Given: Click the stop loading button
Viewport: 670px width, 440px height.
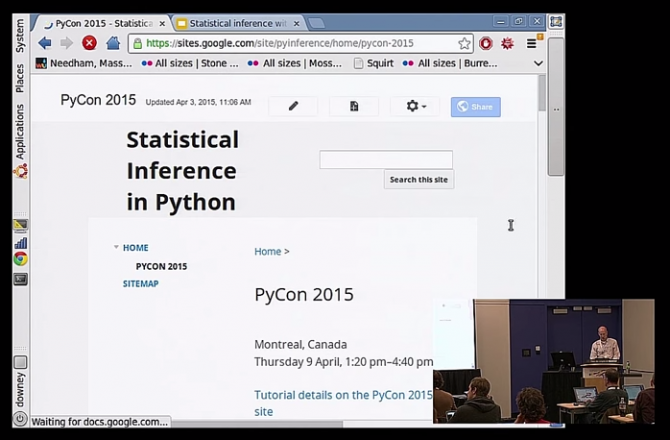Looking at the screenshot, I should click(x=90, y=43).
